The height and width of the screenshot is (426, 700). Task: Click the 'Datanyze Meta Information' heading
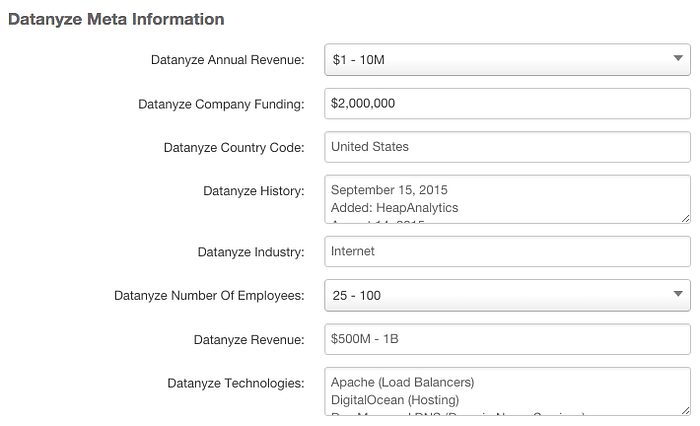(116, 19)
